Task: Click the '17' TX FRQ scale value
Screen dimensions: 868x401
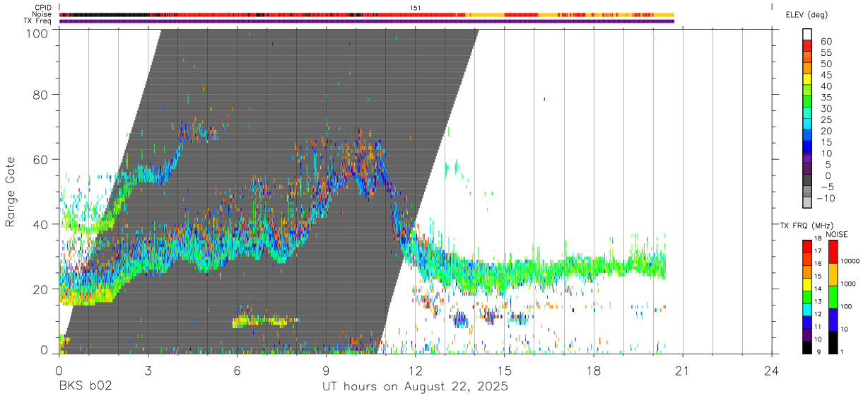Action: click(x=819, y=251)
